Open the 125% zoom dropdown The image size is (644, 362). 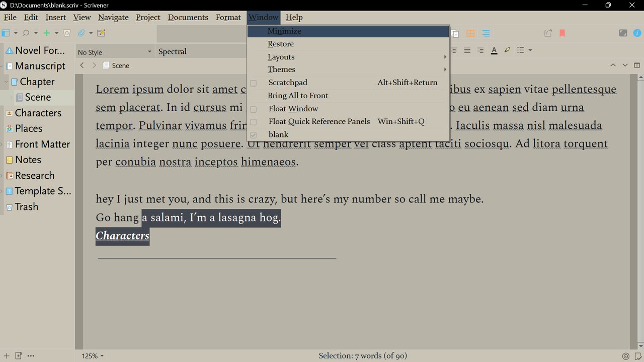[x=93, y=356]
